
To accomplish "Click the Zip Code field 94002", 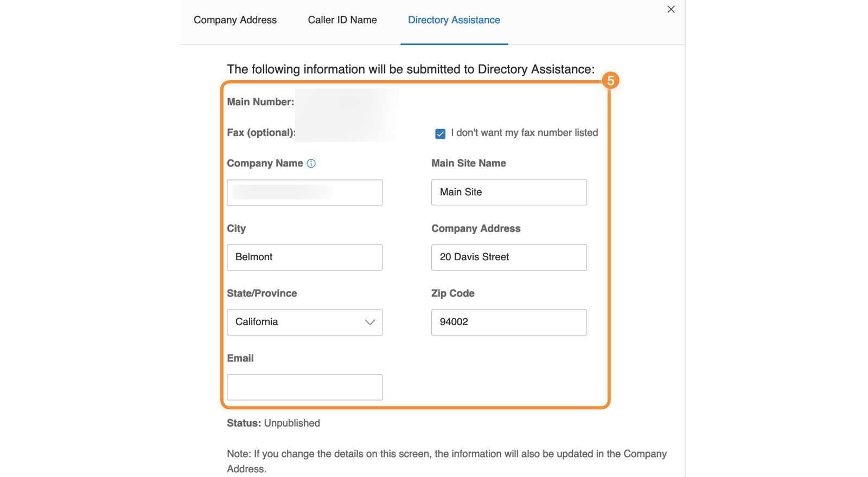I will coord(509,323).
